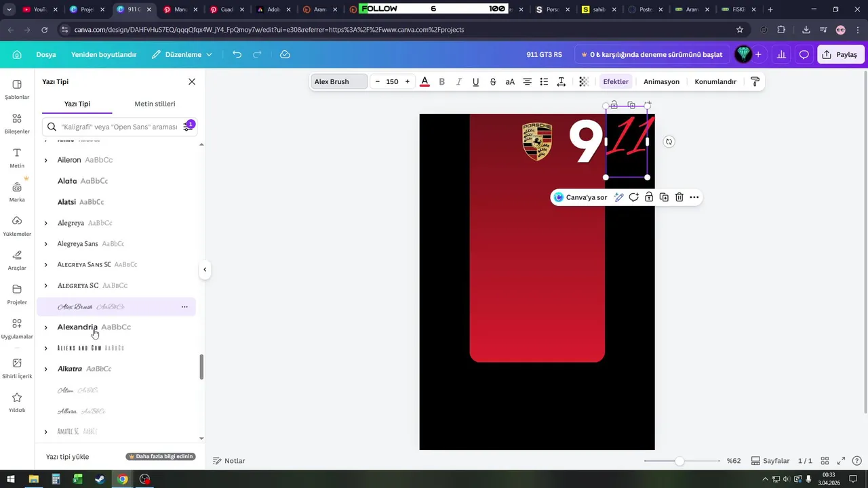Click the font size 150 field
Viewport: 868px width, 488px height.
pos(392,81)
